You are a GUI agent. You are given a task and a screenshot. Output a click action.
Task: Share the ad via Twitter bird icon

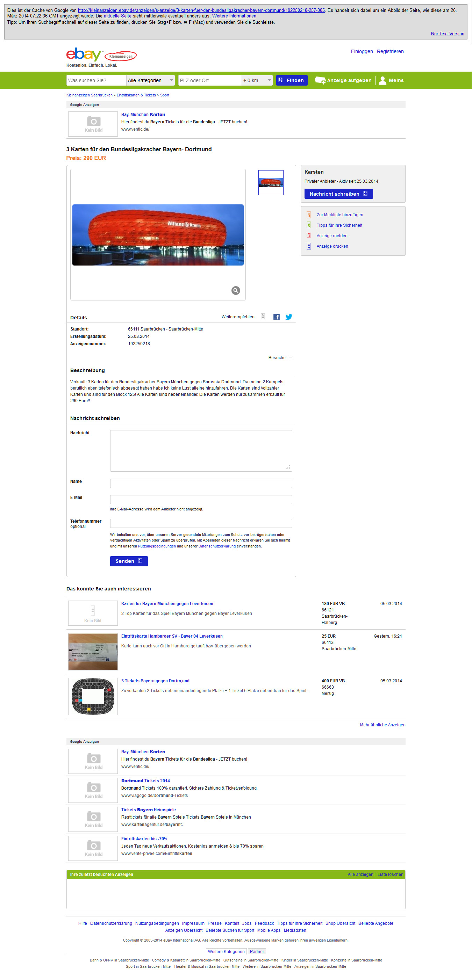(x=289, y=317)
